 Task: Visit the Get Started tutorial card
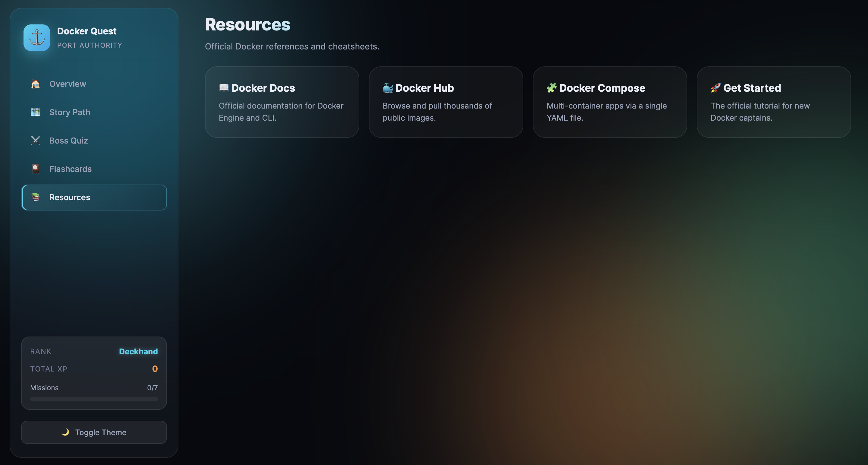(x=774, y=102)
